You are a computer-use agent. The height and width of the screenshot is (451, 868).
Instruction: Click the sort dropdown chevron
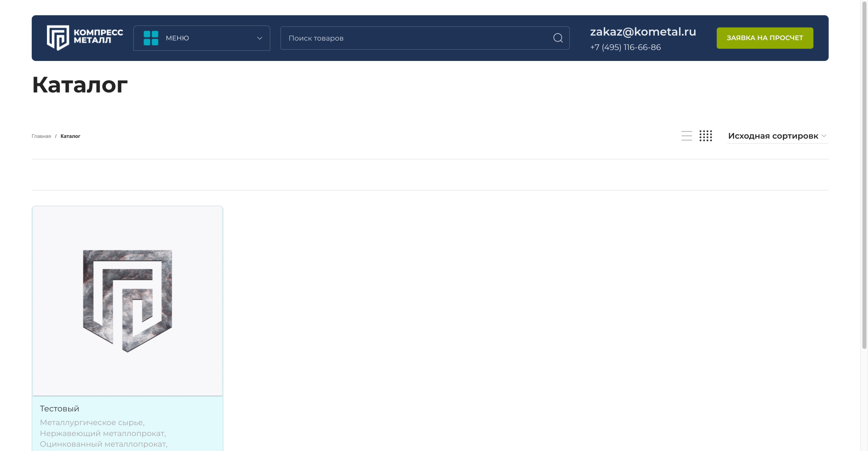point(824,136)
